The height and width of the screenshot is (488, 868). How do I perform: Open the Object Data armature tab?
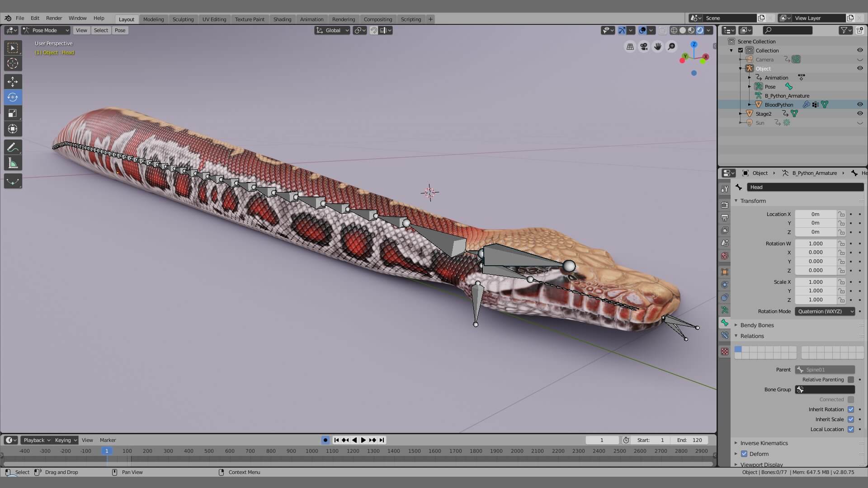click(x=725, y=310)
